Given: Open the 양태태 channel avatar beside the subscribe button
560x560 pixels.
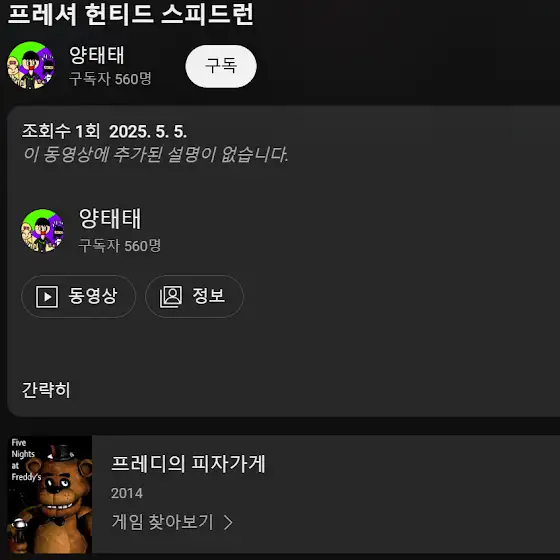Looking at the screenshot, I should tap(31, 65).
